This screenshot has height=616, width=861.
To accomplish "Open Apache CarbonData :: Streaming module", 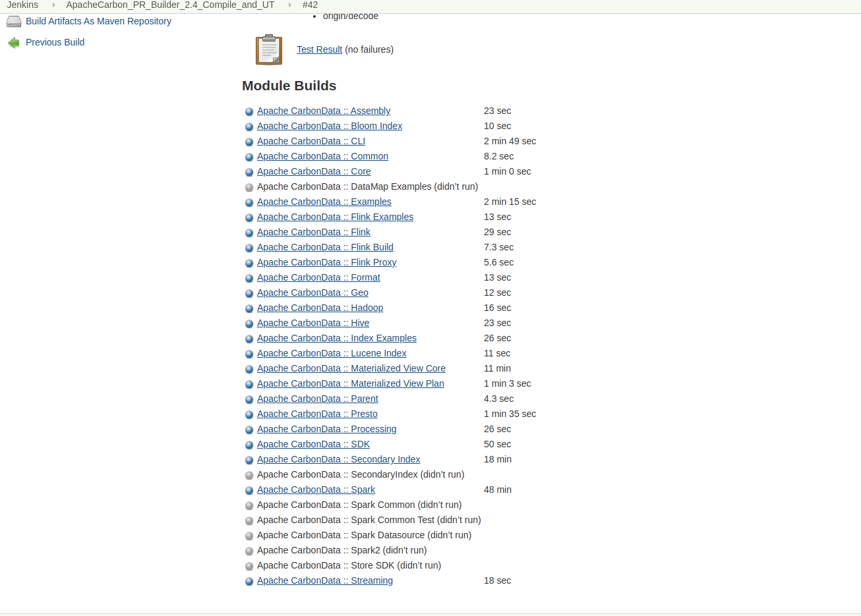I will [325, 580].
